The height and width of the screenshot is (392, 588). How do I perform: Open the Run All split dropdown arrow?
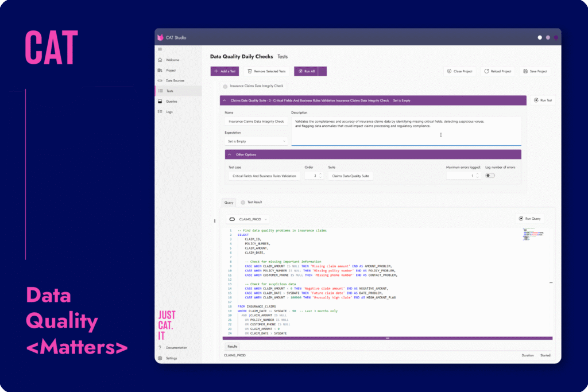[323, 71]
